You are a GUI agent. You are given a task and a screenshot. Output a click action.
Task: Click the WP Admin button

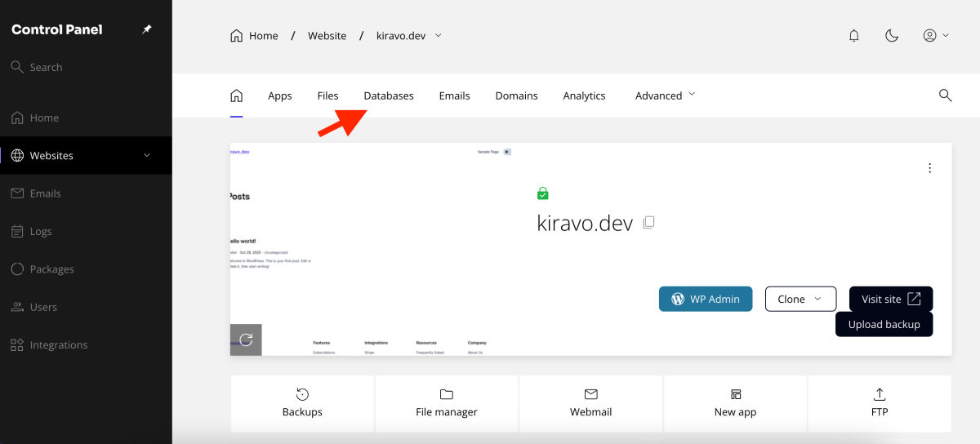tap(706, 299)
